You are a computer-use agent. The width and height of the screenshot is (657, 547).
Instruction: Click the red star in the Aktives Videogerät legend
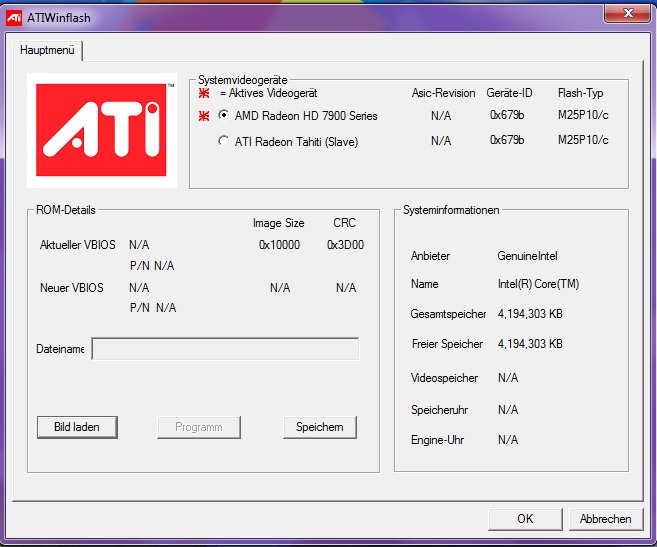(204, 93)
